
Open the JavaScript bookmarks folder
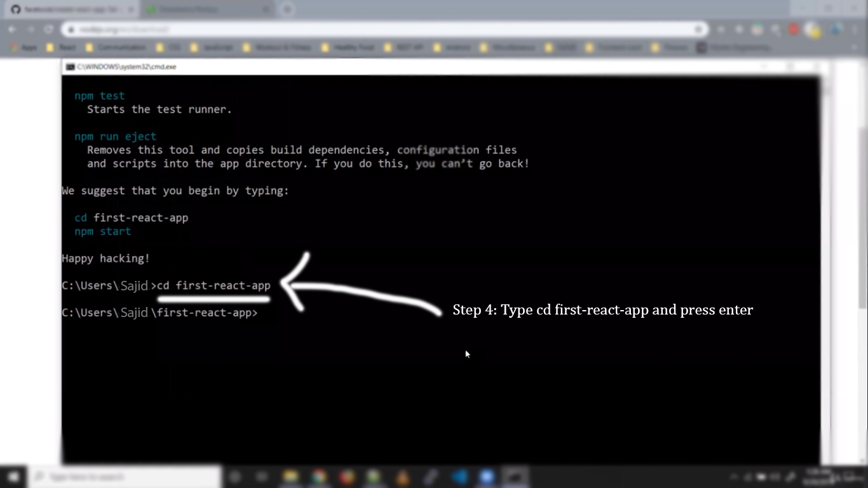(x=211, y=47)
